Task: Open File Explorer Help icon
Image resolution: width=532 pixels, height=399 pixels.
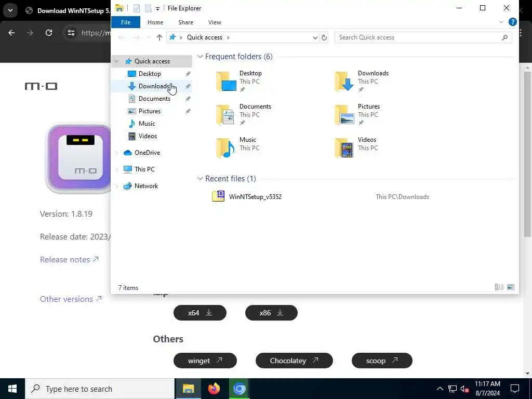Action: pos(513,22)
